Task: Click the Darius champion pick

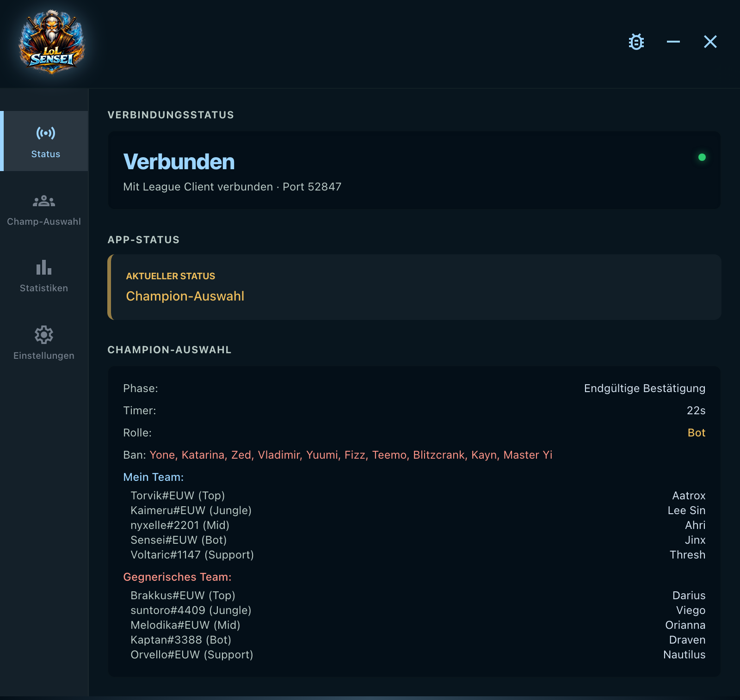Action: (689, 596)
